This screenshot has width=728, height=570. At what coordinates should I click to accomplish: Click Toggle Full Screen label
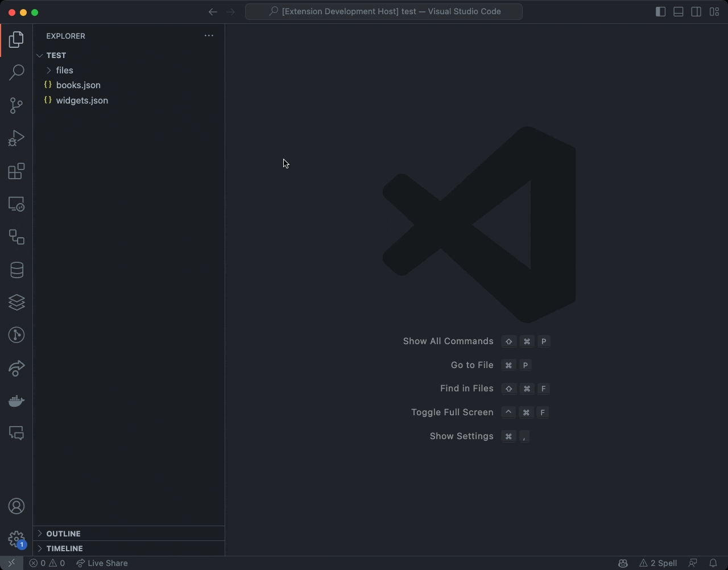tap(452, 412)
